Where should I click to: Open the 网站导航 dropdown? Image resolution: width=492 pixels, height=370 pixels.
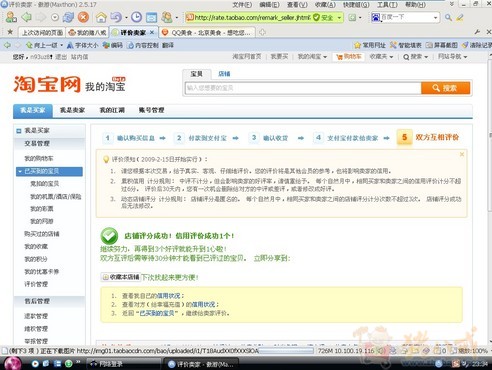pos(452,57)
